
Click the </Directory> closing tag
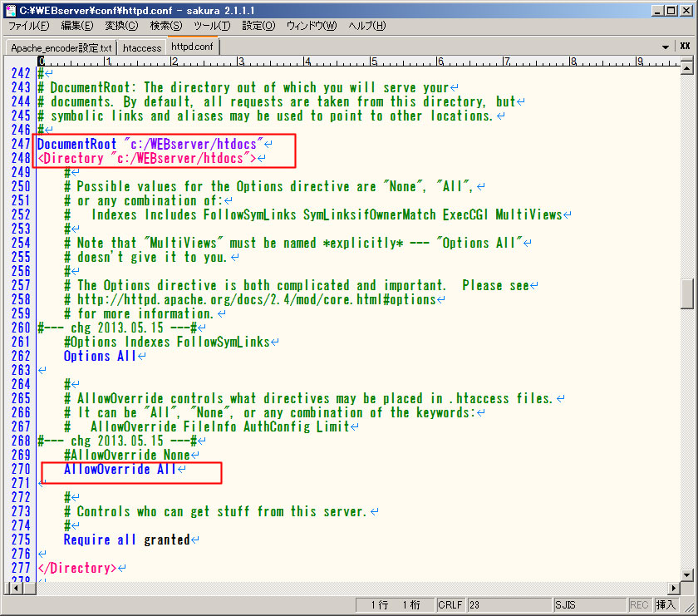77,568
